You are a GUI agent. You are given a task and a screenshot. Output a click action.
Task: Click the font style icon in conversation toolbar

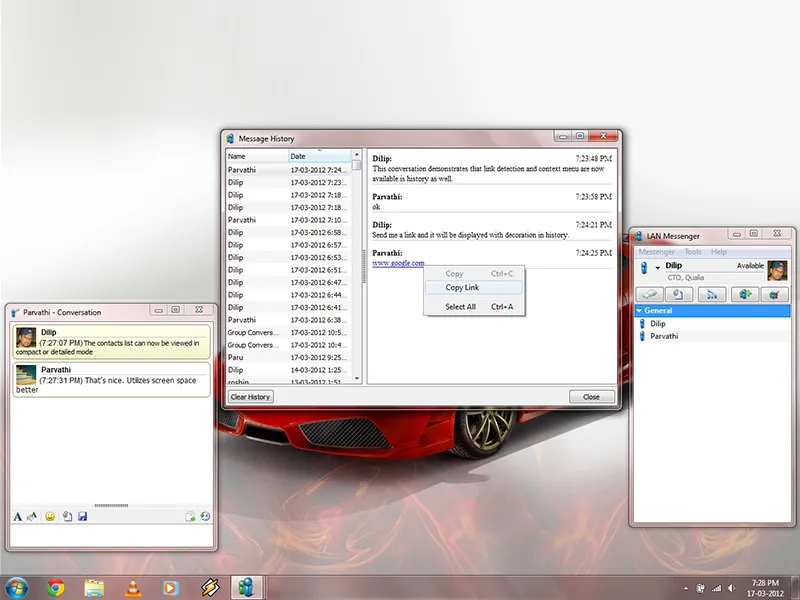18,516
